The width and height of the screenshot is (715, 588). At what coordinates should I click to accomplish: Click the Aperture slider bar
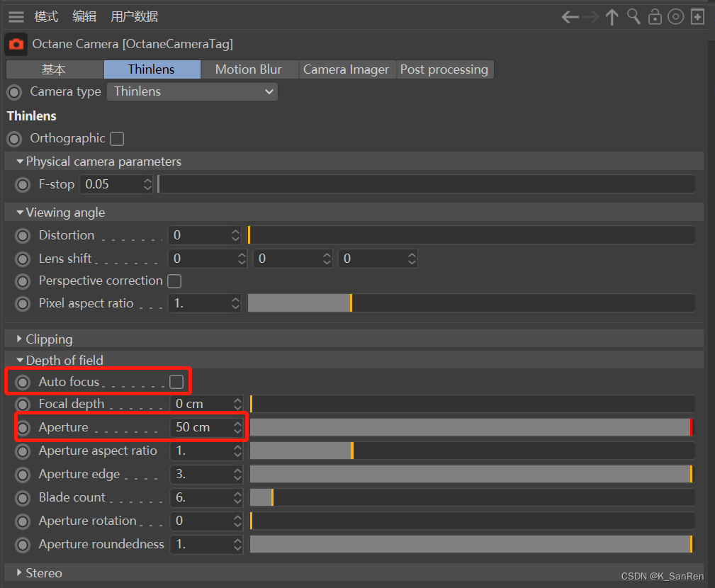[473, 428]
